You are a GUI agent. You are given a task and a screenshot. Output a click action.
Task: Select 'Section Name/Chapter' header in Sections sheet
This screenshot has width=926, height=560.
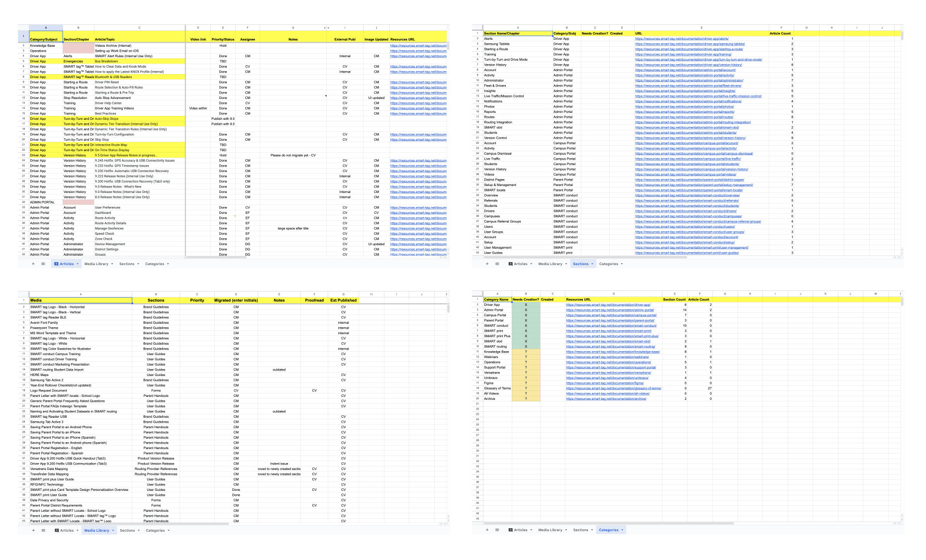518,33
